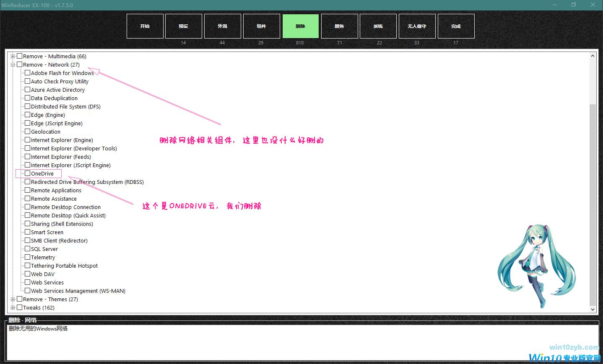Viewport: 603px width, 364px height.
Task: Select the Geolocation tree item
Action: (45, 132)
